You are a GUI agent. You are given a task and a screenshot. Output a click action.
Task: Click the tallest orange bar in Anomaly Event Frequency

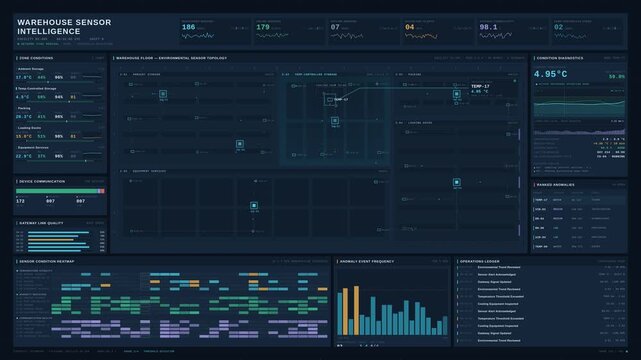point(356,311)
